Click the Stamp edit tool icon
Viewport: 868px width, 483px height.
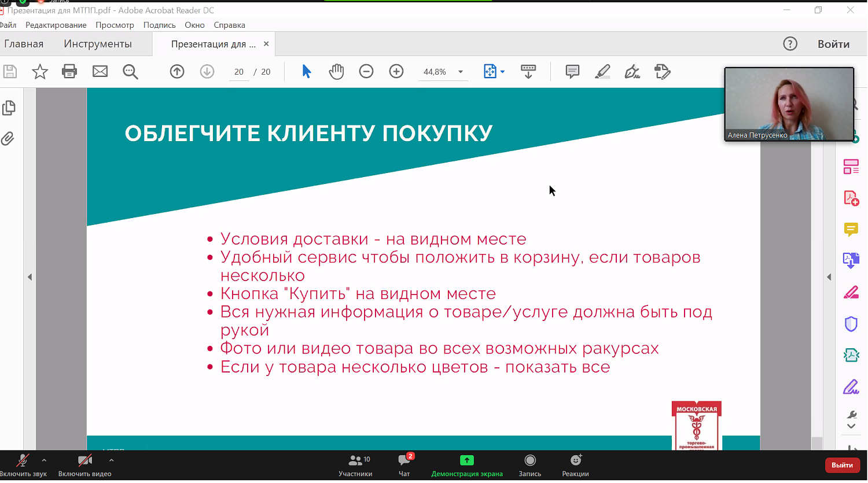(x=663, y=72)
